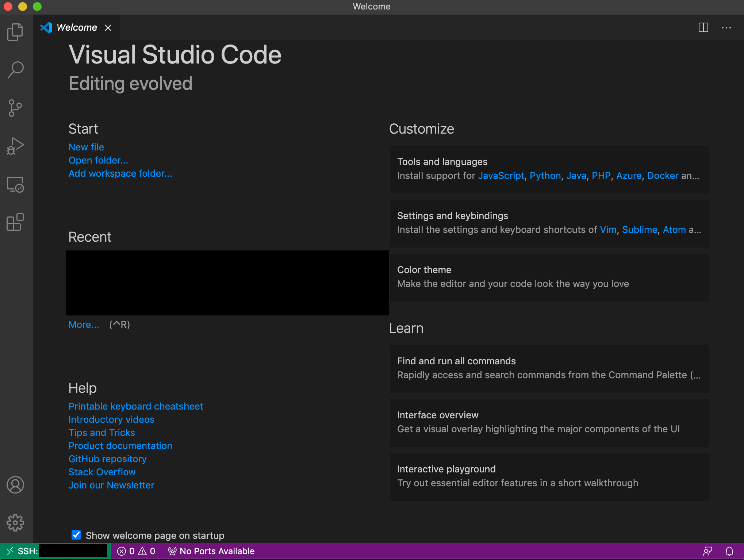The width and height of the screenshot is (744, 560).
Task: Open the Interface overview card
Action: 549,423
